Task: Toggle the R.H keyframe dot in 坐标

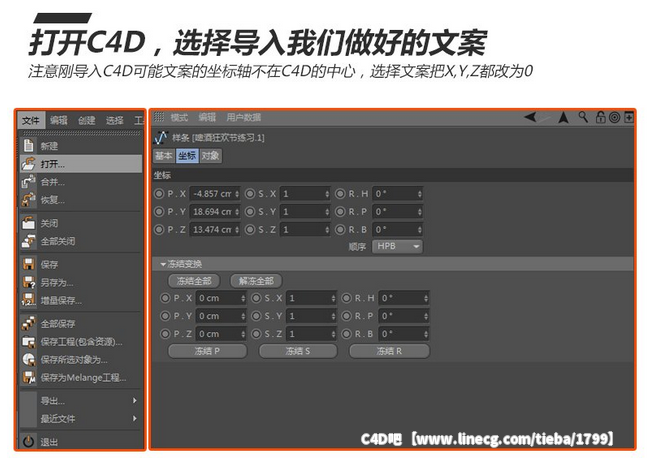Action: (x=340, y=194)
